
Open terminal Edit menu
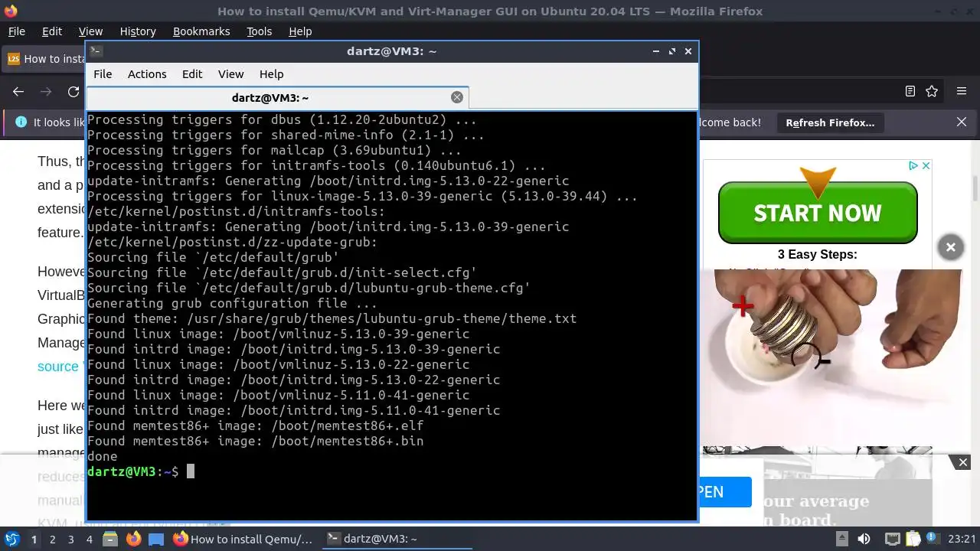pyautogui.click(x=192, y=74)
